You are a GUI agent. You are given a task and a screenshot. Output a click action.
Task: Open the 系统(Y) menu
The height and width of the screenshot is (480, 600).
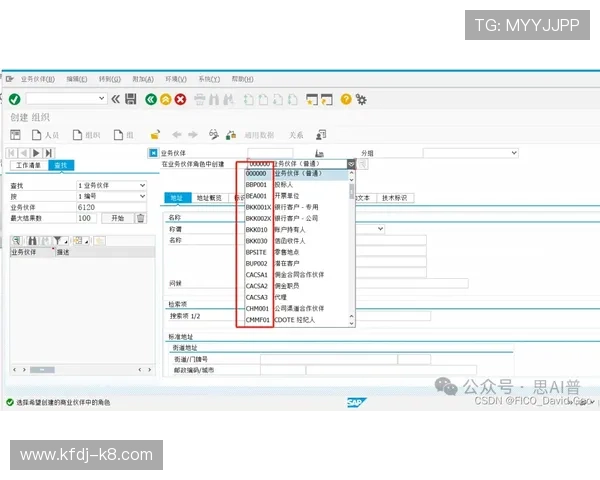click(209, 79)
